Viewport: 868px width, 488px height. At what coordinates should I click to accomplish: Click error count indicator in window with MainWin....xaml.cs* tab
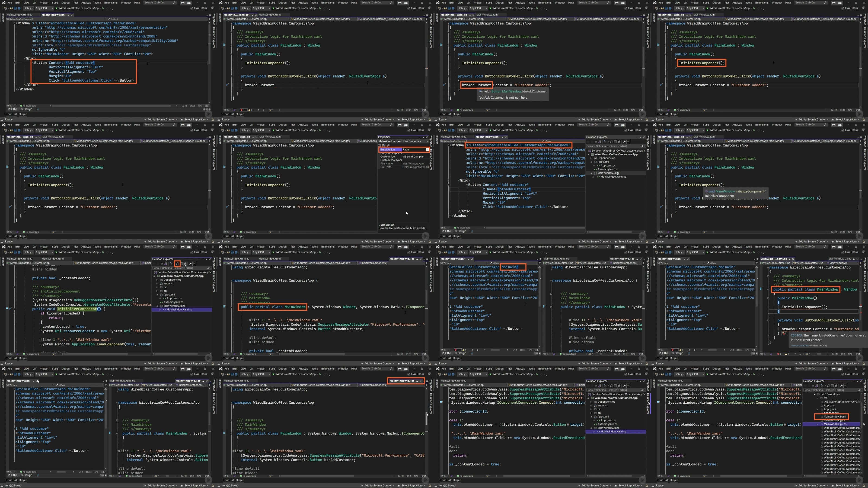[244, 110]
